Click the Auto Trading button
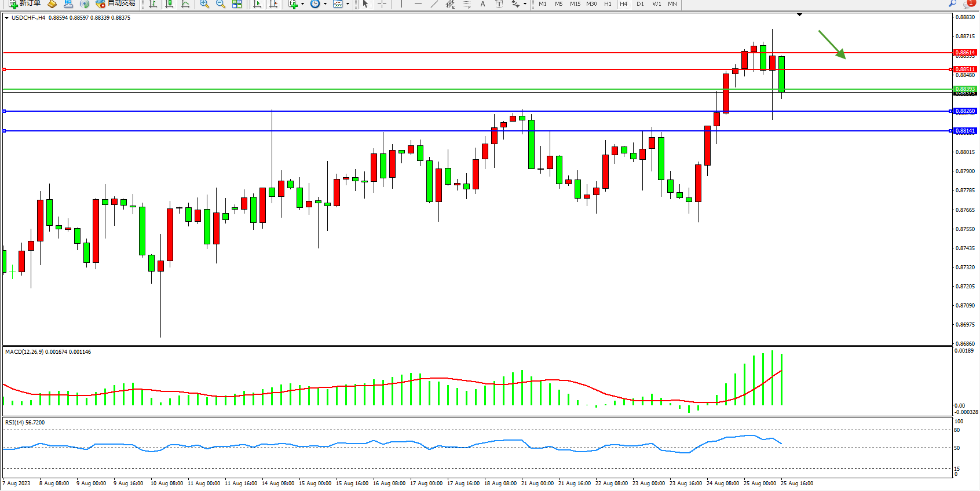Screen dimensions: 980x491 click(116, 3)
